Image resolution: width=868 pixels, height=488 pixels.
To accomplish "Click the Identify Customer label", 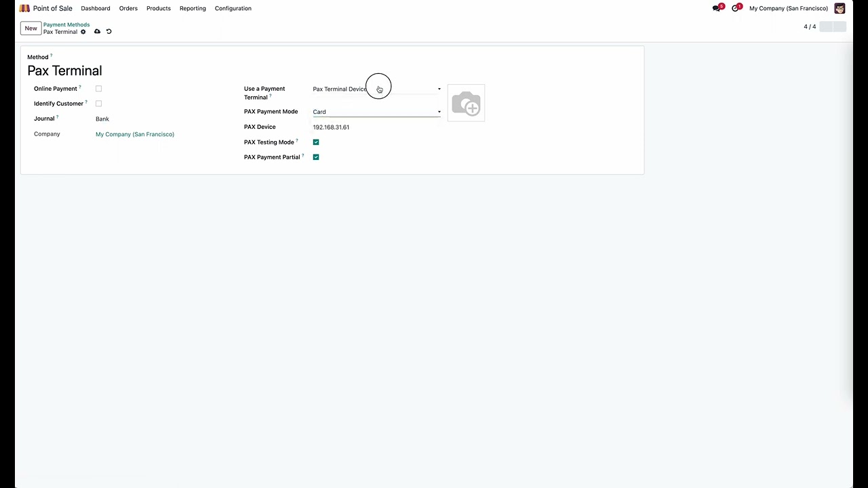I will pyautogui.click(x=58, y=104).
